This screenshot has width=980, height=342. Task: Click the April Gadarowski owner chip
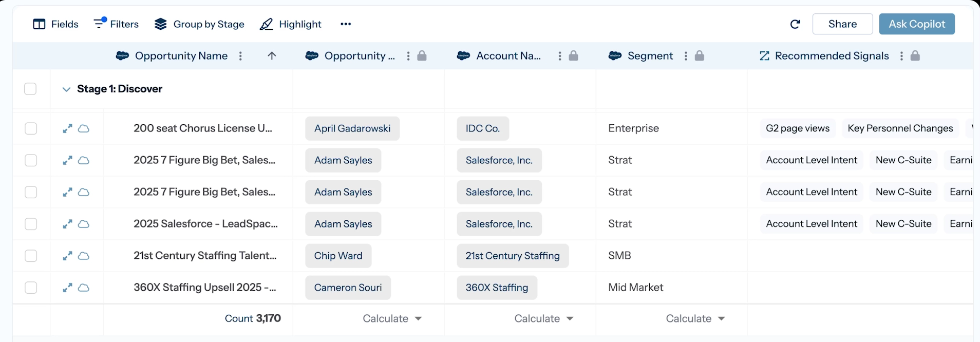(352, 128)
